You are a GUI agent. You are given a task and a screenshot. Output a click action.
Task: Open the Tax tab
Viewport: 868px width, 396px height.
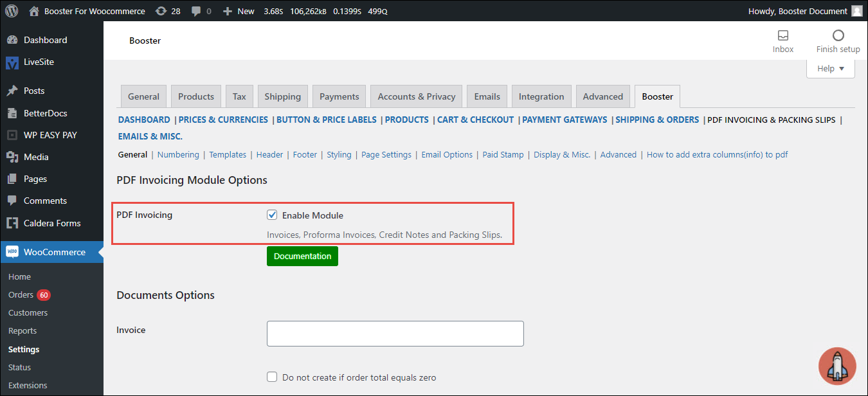click(239, 96)
